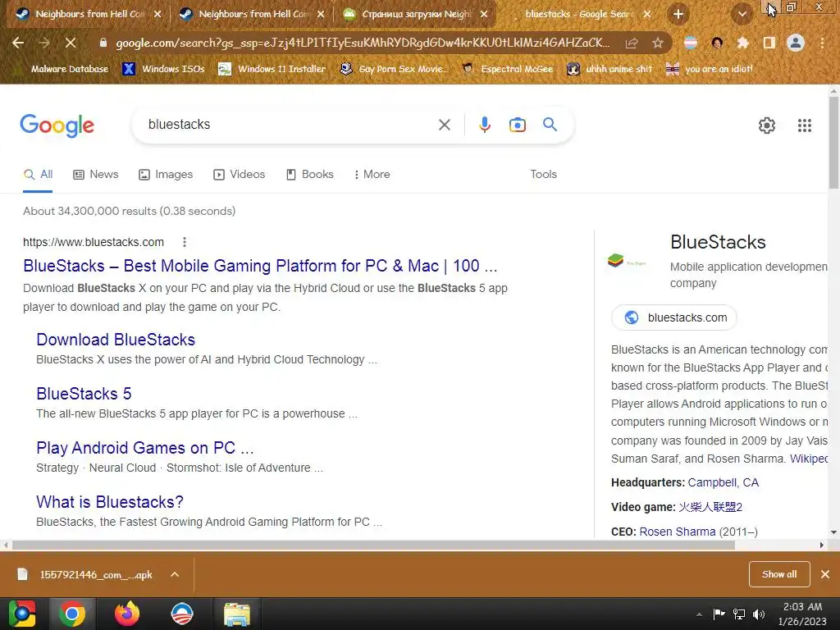840x630 pixels.
Task: Open the tab search dropdown arrow
Action: click(742, 15)
